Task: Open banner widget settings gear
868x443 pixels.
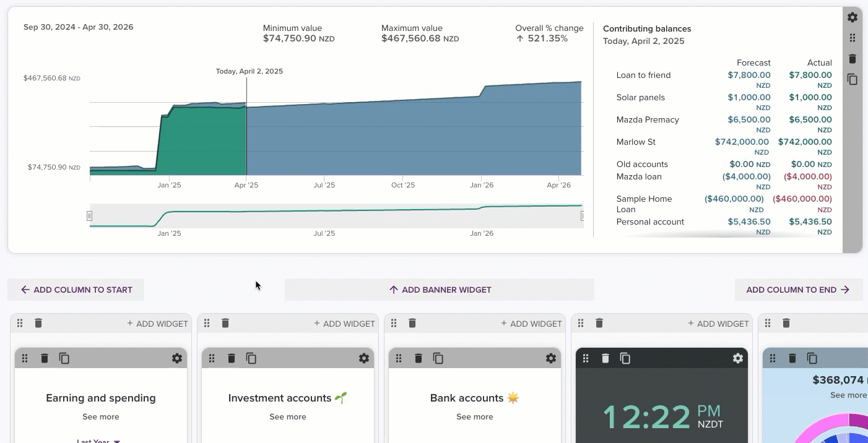Action: pyautogui.click(x=853, y=17)
